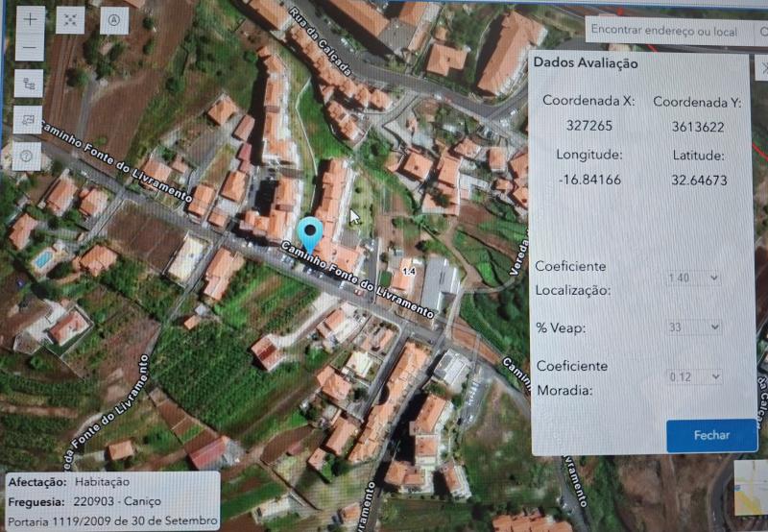Click the Dados Avaliação panel title
The width and height of the screenshot is (768, 532).
(x=586, y=63)
